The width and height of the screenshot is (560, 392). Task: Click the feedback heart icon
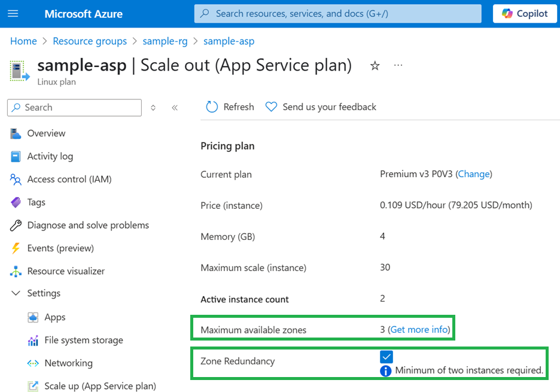pos(272,107)
